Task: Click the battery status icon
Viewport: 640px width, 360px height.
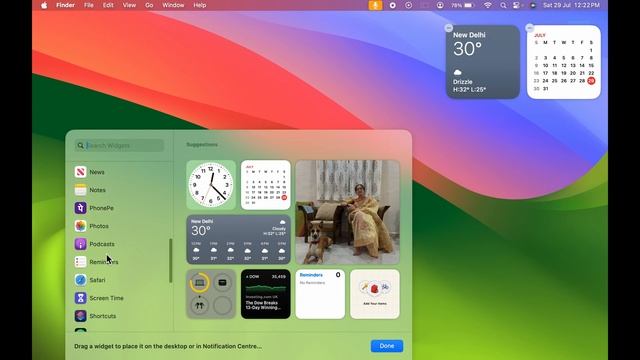Action: [469, 5]
